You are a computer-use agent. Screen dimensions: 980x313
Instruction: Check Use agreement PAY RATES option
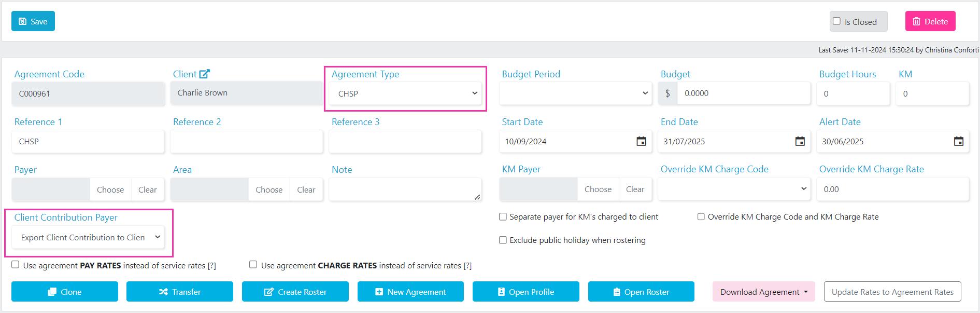point(16,265)
